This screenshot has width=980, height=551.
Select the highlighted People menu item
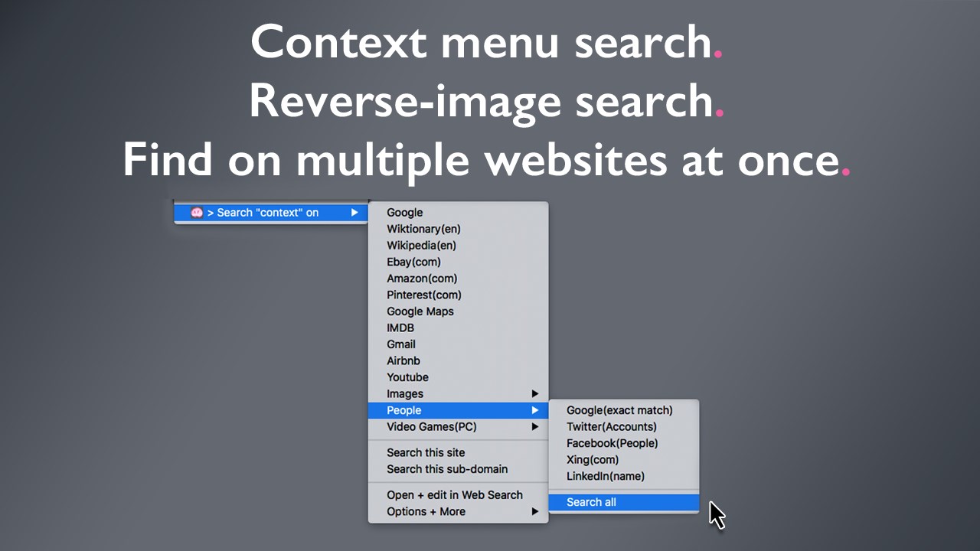point(458,410)
